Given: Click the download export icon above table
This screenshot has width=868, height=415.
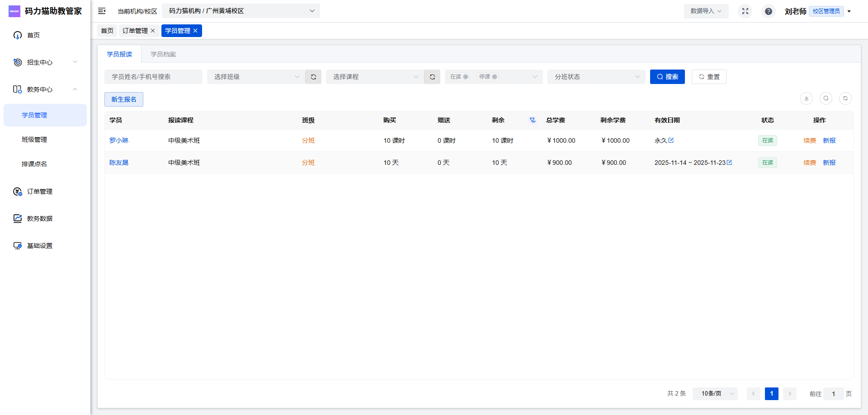Looking at the screenshot, I should (x=806, y=98).
